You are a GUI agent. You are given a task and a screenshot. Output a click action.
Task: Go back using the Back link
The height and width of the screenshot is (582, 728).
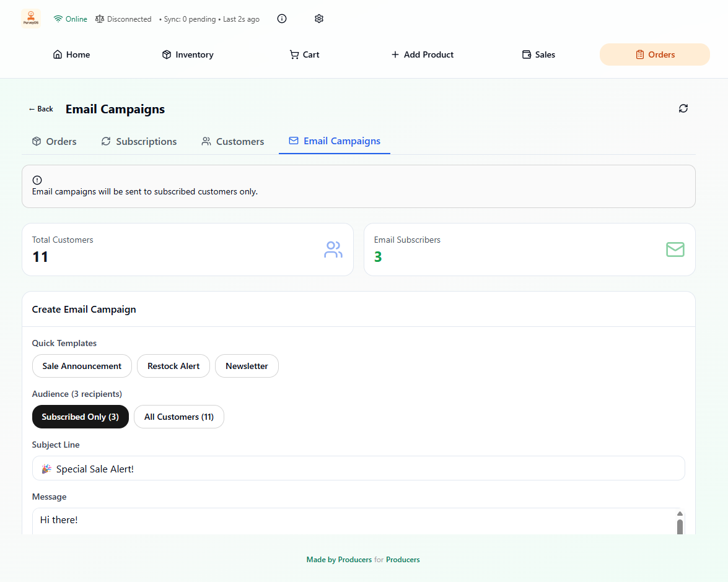coord(41,109)
